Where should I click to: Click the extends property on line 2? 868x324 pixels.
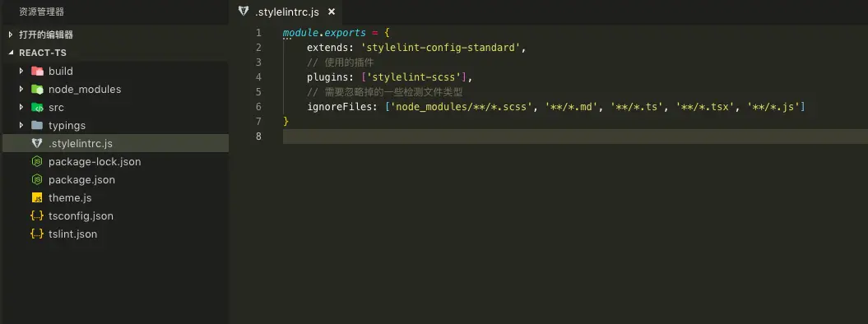[x=327, y=48]
